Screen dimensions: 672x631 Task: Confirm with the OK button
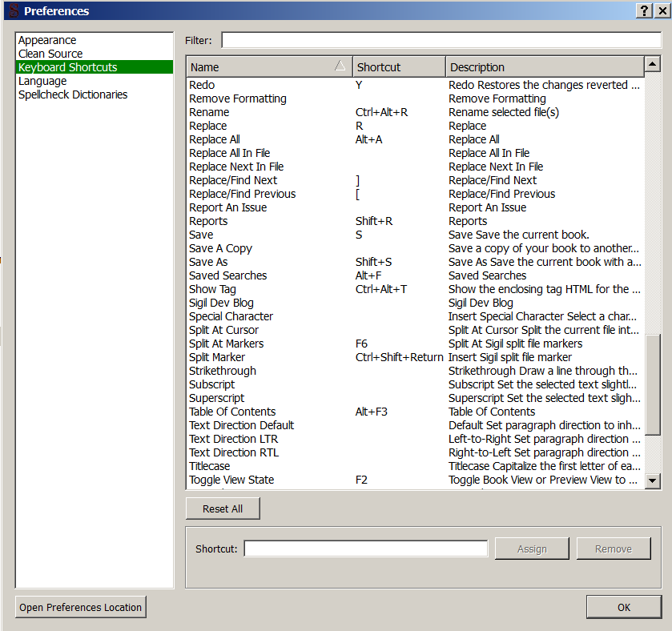point(624,608)
